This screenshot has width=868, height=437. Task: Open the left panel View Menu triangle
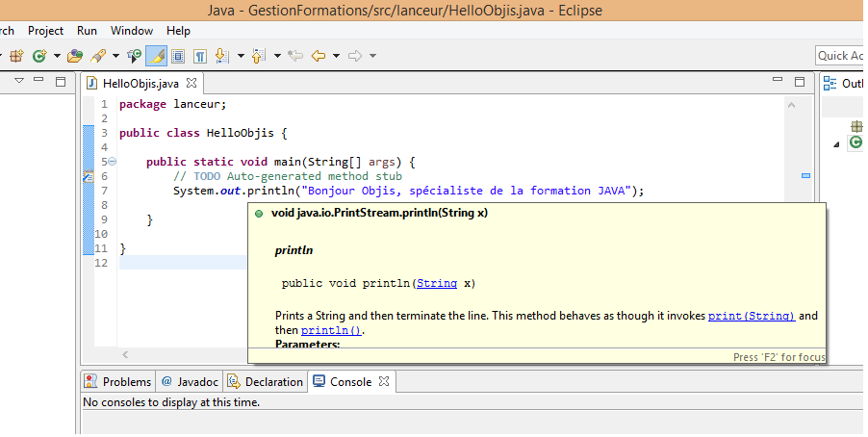pyautogui.click(x=19, y=81)
